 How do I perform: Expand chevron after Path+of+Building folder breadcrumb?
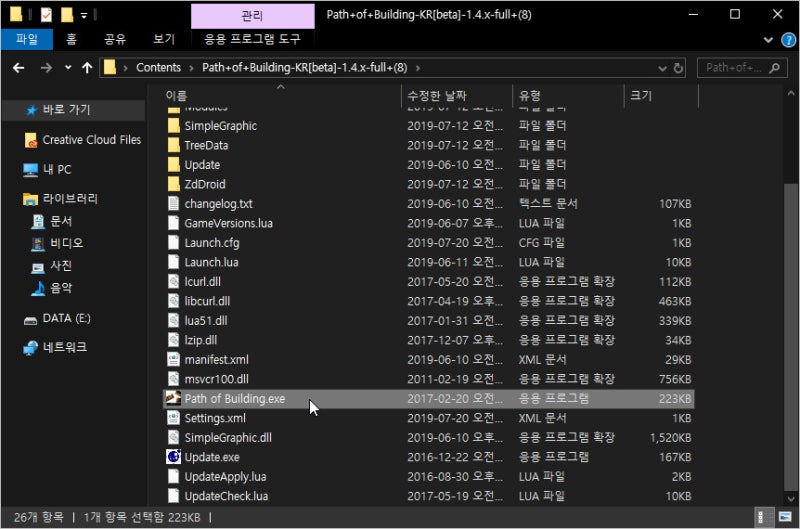pos(418,68)
